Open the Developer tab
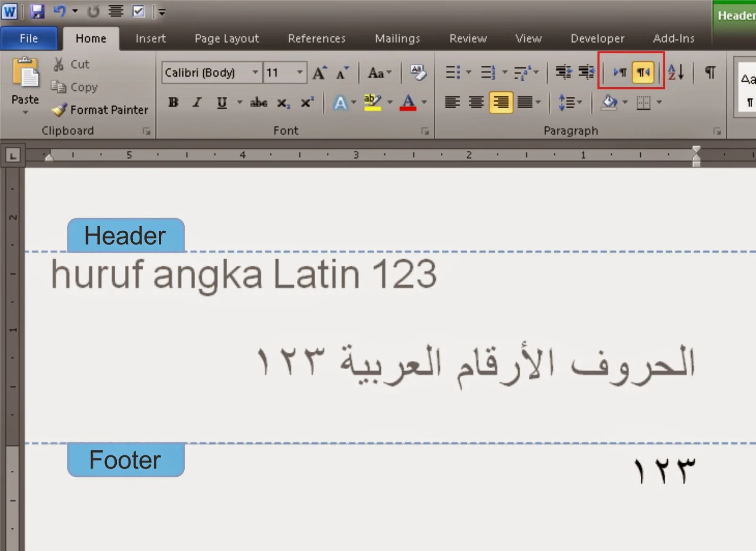Image resolution: width=756 pixels, height=551 pixels. pyautogui.click(x=597, y=38)
